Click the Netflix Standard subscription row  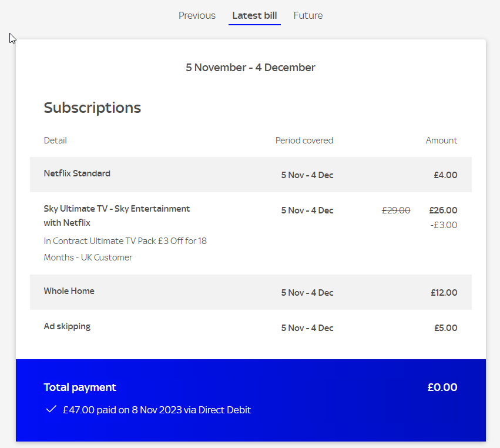tap(77, 174)
